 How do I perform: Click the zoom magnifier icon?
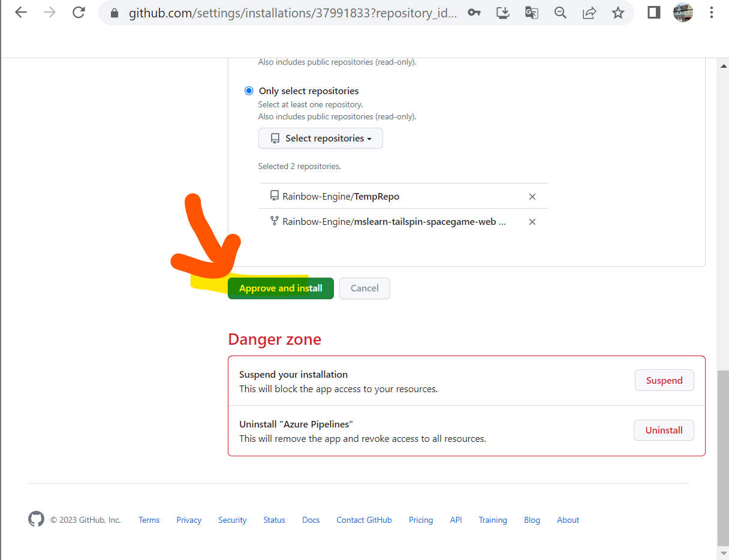(x=560, y=13)
